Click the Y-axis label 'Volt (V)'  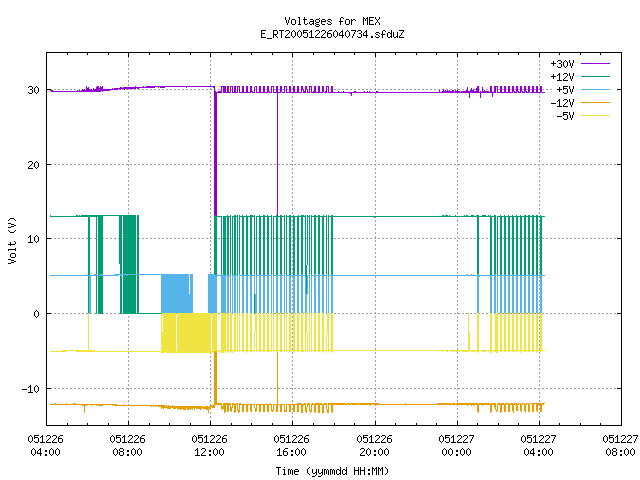[x=12, y=240]
